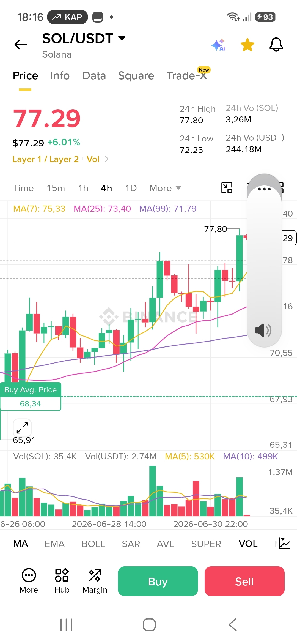Select the 1D chart interval
Viewport: 297px width, 644px height.
tap(131, 188)
